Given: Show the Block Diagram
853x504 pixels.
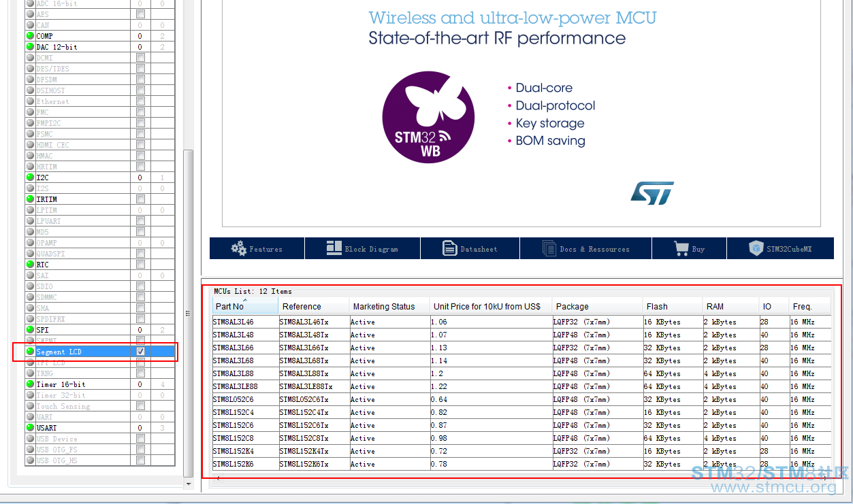Looking at the screenshot, I should point(362,248).
